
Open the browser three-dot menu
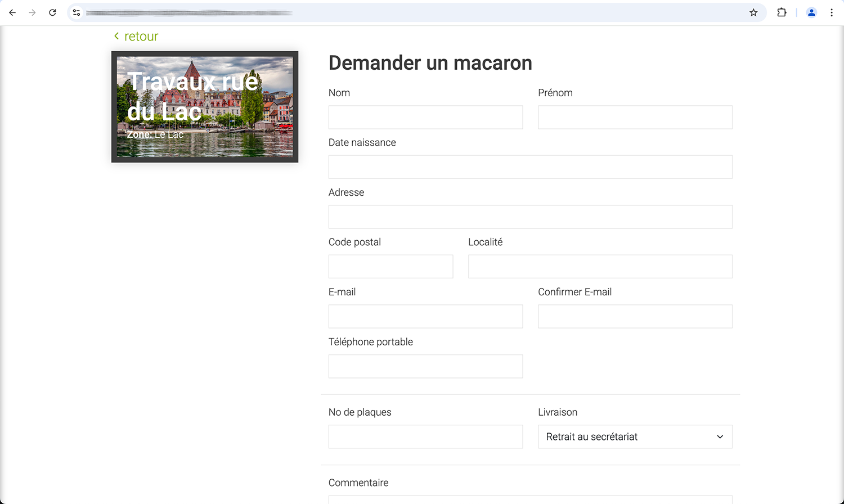(832, 12)
